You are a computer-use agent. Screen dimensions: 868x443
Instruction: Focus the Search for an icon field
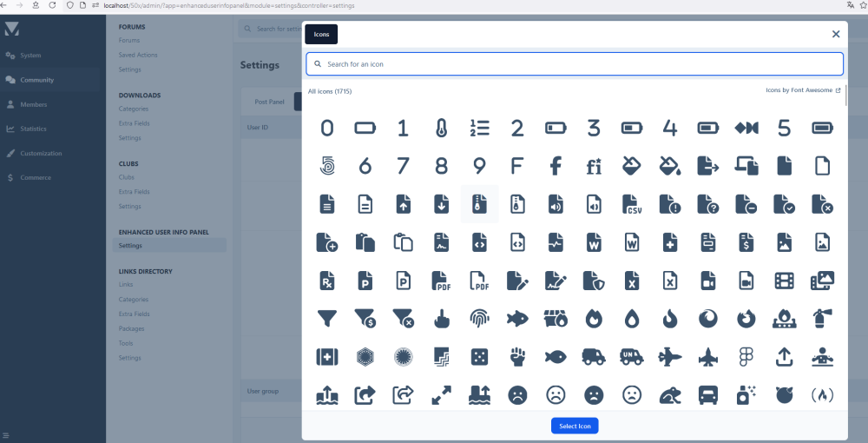(575, 64)
